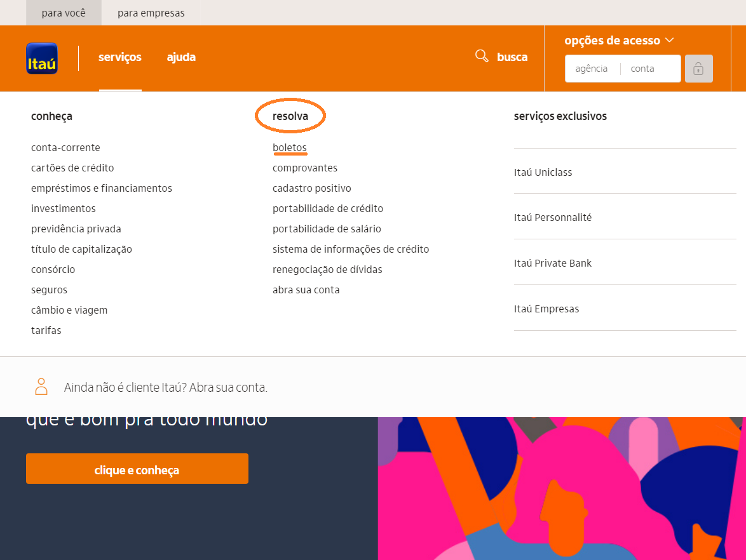Click the search magnifier icon
Viewport: 746px width, 560px height.
(482, 56)
